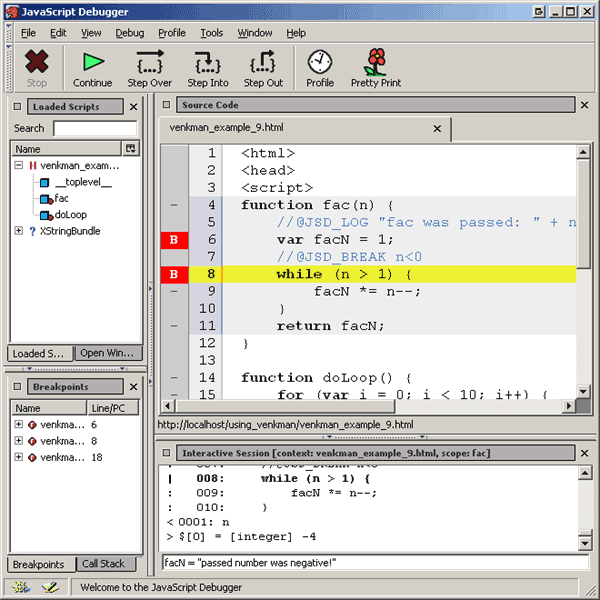The width and height of the screenshot is (600, 600).
Task: Click the Step Into button
Action: click(208, 68)
